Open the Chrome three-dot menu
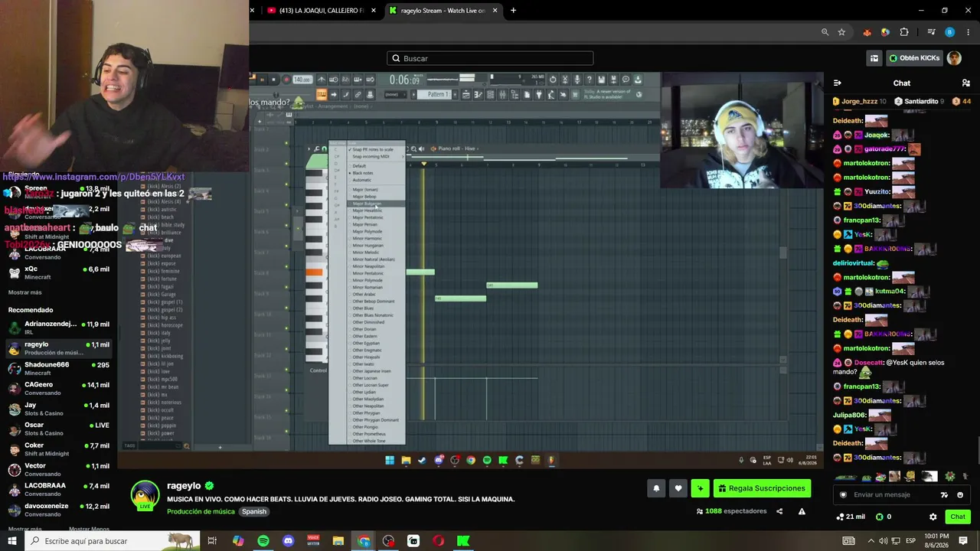 point(968,32)
